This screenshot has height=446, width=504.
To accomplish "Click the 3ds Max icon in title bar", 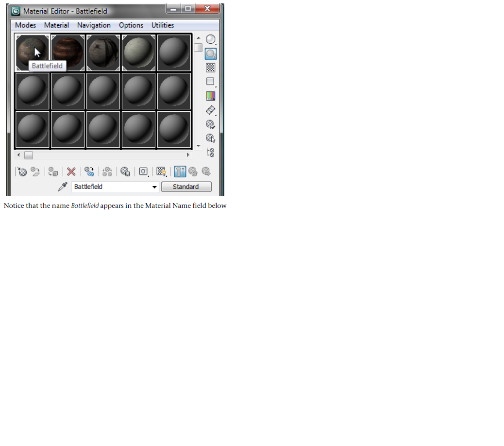I will [16, 11].
